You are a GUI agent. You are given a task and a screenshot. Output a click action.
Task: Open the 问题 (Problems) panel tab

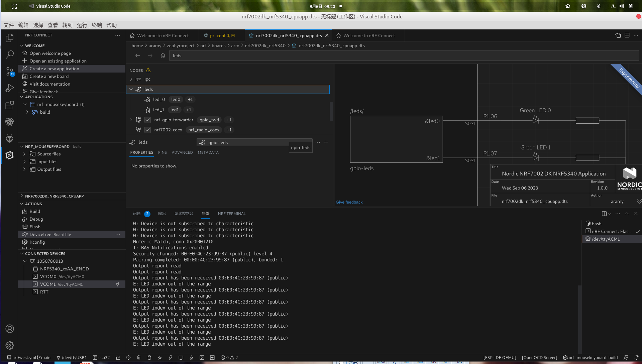pyautogui.click(x=137, y=214)
